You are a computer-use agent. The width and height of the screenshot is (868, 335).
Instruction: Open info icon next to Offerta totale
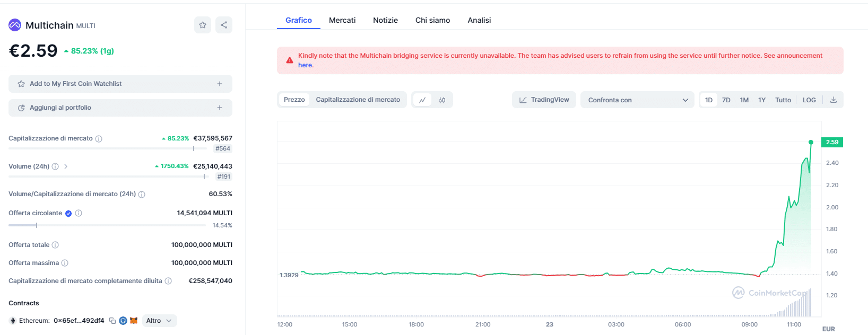point(55,245)
